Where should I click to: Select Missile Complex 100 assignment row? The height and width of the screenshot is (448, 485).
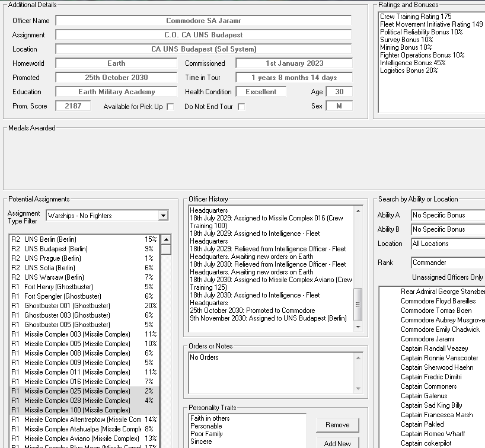coord(84,410)
